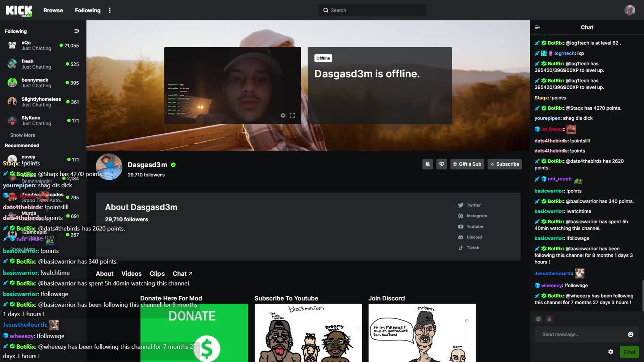644x362 pixels.
Task: Click the About Dasgasd3m heading
Action: coord(141,207)
